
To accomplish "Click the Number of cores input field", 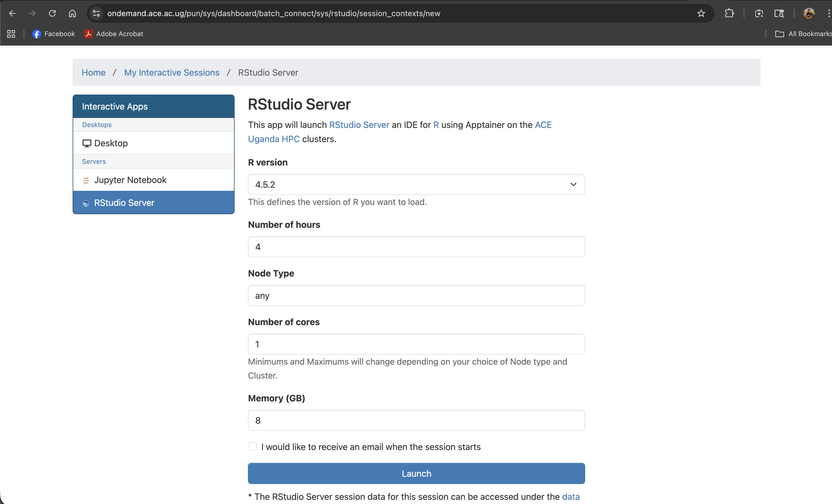I will [416, 344].
